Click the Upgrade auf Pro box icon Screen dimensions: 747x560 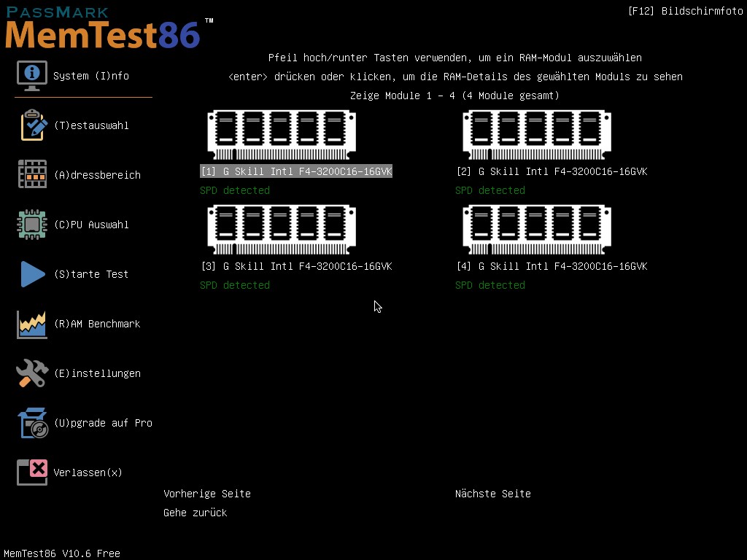pos(33,423)
